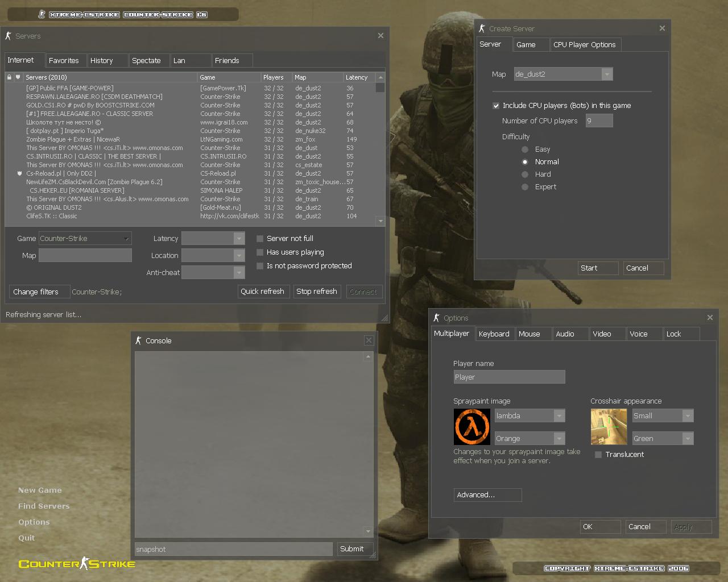
Task: Expand the Latency filter dropdown
Action: point(239,239)
